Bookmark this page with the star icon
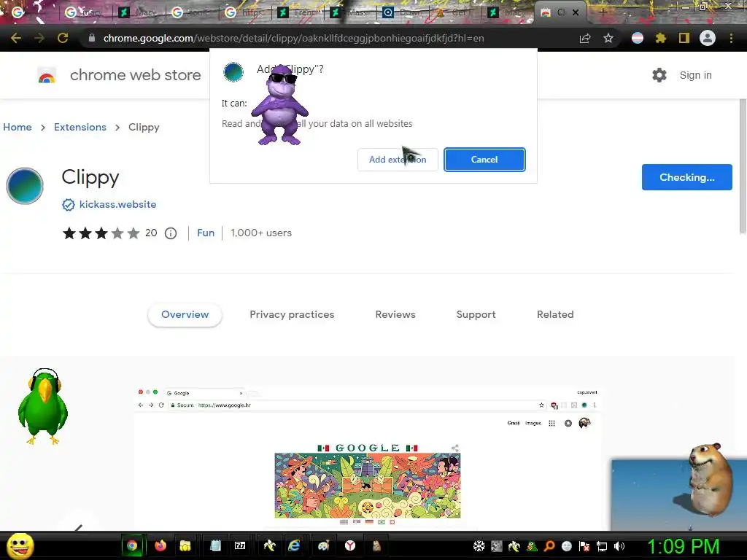The width and height of the screenshot is (747, 560). [x=608, y=38]
